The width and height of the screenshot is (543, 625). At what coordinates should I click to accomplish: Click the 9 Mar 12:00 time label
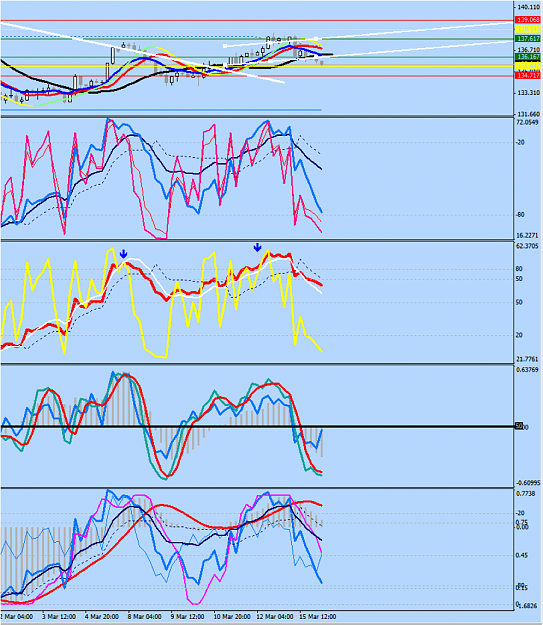pyautogui.click(x=187, y=617)
